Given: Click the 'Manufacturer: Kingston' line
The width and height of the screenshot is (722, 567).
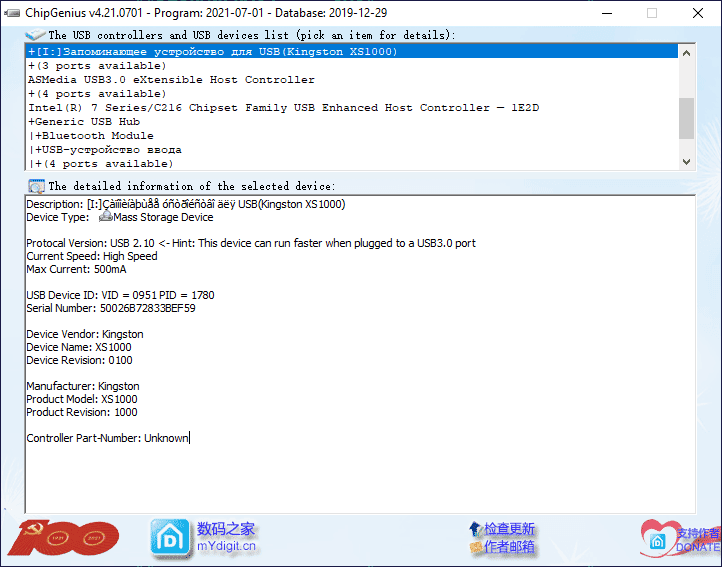Looking at the screenshot, I should pyautogui.click(x=83, y=386).
